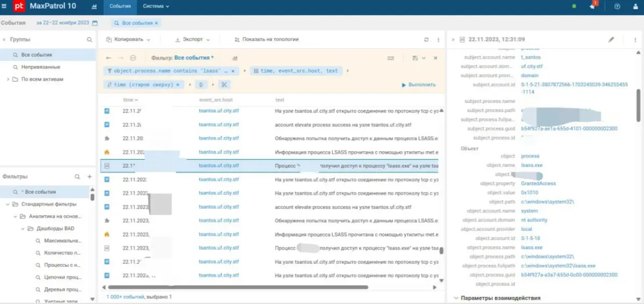Click the events table horizontal scrollbar

238,287
